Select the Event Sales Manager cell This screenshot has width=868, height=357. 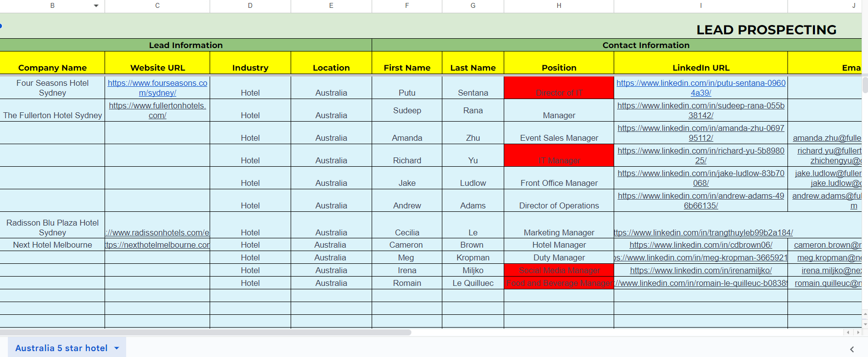559,133
